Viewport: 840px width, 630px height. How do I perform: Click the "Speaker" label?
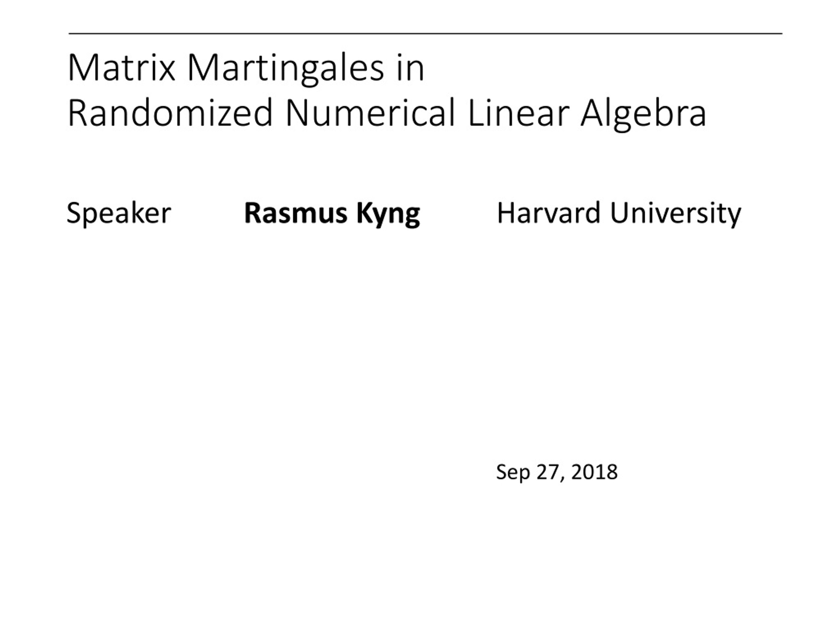coord(119,214)
